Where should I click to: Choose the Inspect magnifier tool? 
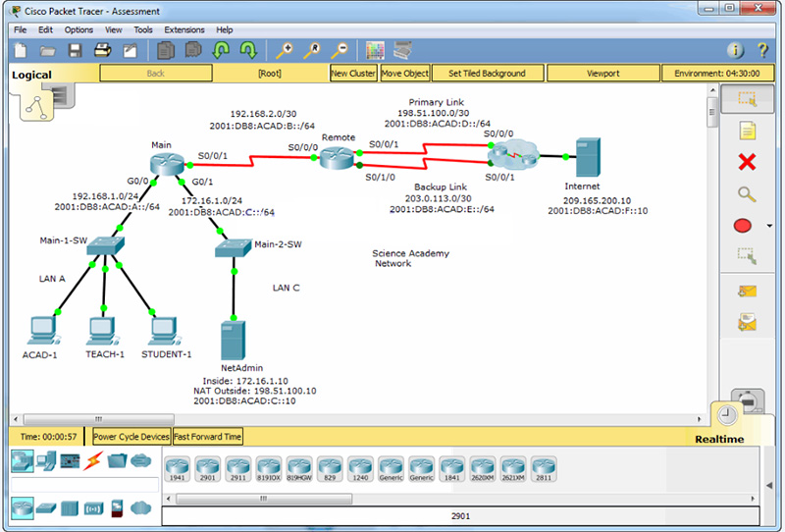pyautogui.click(x=747, y=194)
